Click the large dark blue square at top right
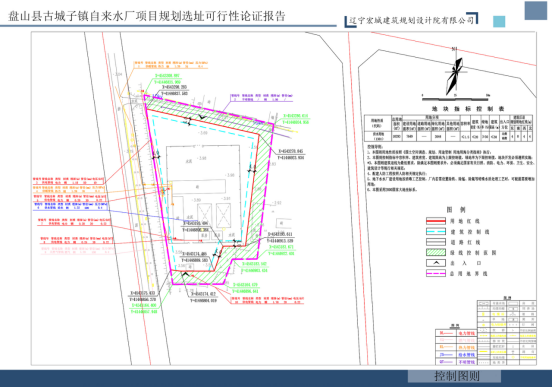Viewport: 553px width, 387px height. click(536, 11)
